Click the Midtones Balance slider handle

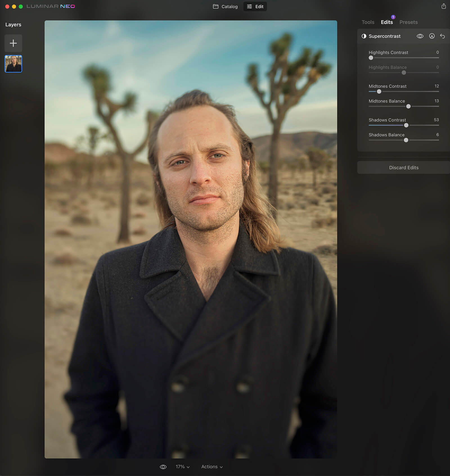point(408,106)
